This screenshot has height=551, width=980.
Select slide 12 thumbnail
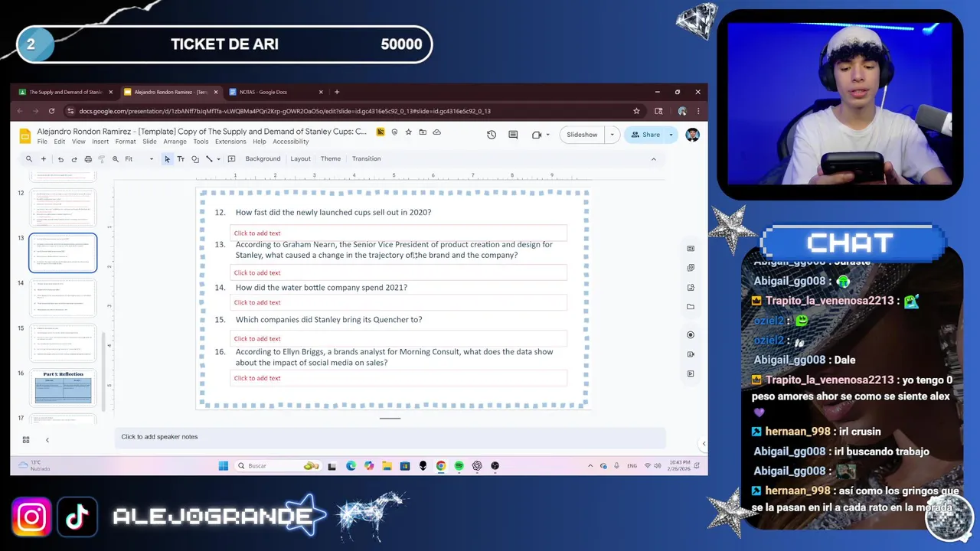tap(63, 207)
